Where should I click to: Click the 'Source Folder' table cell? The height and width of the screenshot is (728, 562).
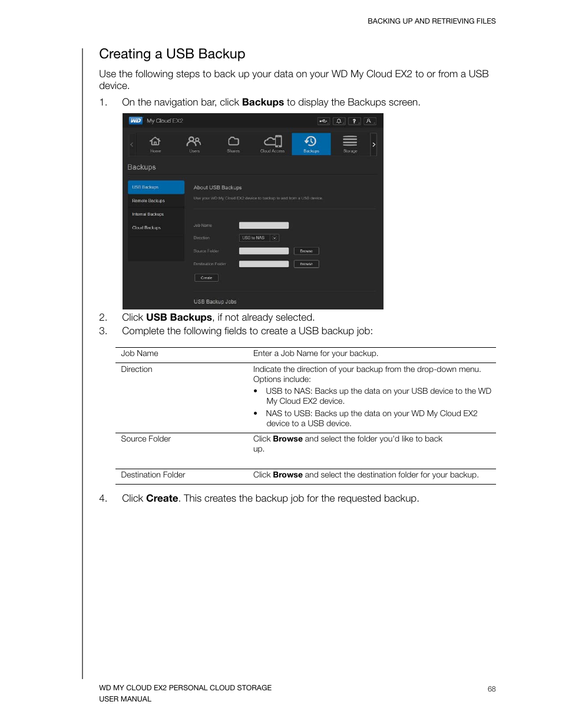[x=146, y=439]
